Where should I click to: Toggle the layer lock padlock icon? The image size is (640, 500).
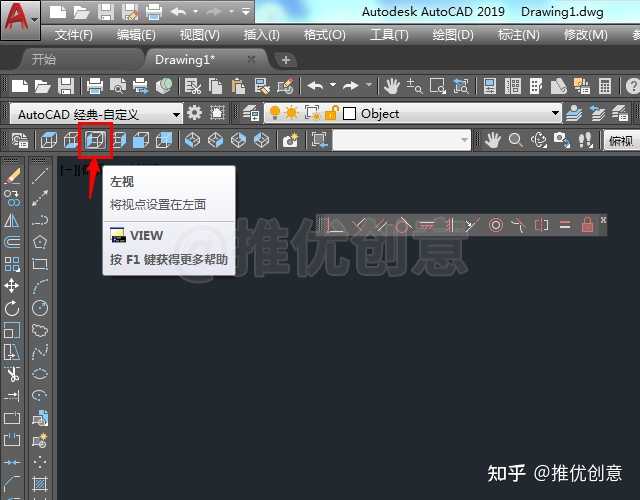(331, 113)
